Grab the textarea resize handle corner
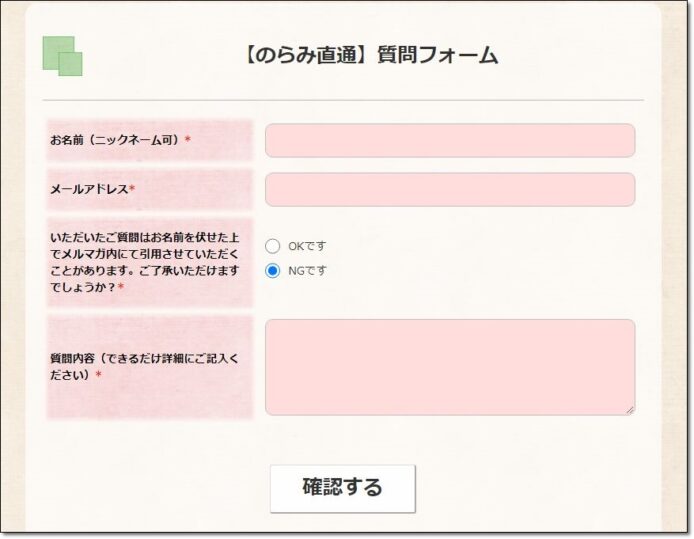694x539 pixels. coord(630,410)
